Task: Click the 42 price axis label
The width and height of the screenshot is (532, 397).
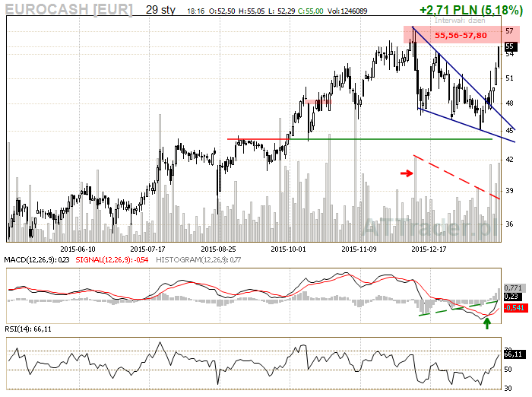Action: click(509, 160)
